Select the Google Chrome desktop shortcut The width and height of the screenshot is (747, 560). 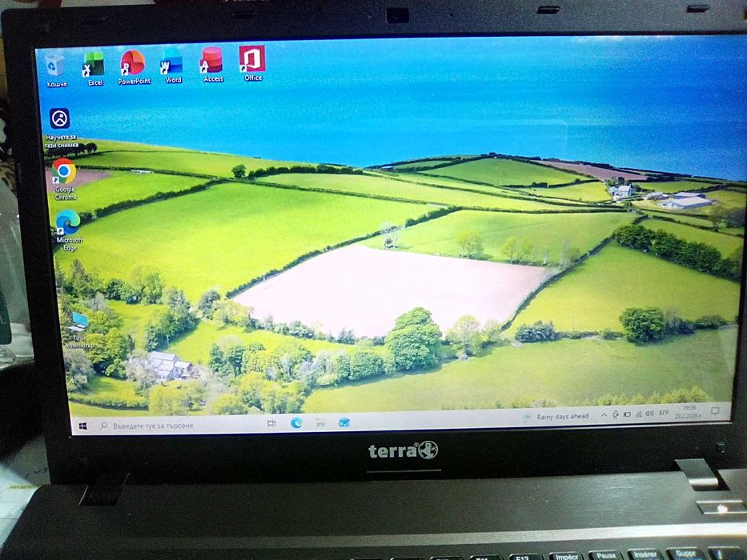pos(64,179)
